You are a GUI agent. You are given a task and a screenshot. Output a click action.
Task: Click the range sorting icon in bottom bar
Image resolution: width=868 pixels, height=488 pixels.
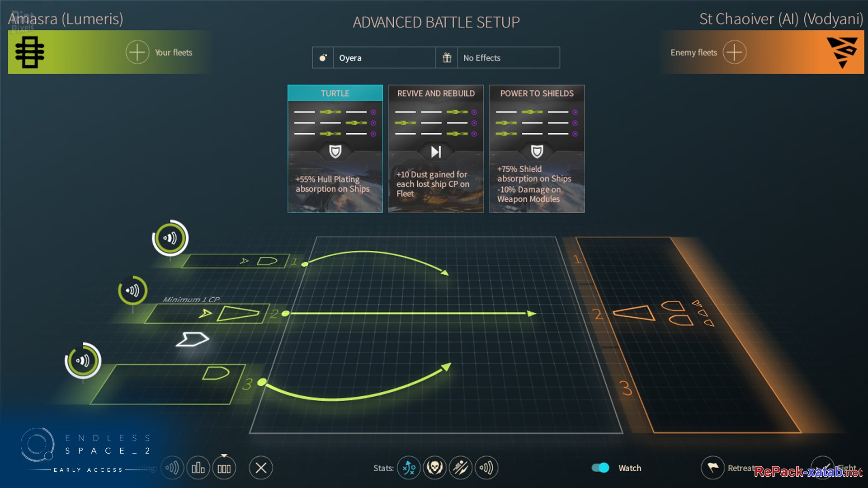[x=172, y=468]
